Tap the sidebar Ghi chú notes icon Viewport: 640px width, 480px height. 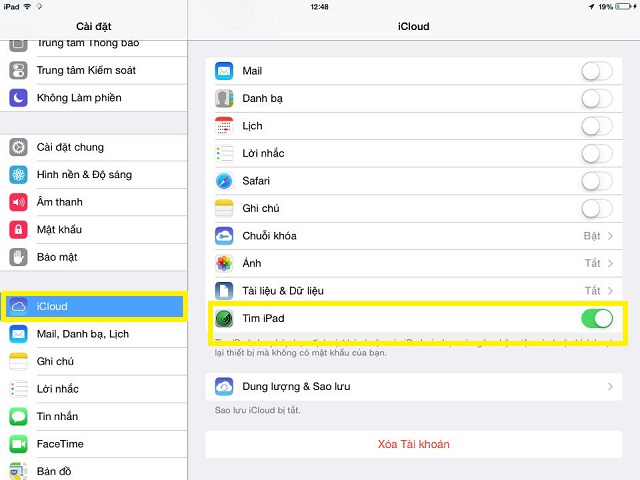coord(18,362)
